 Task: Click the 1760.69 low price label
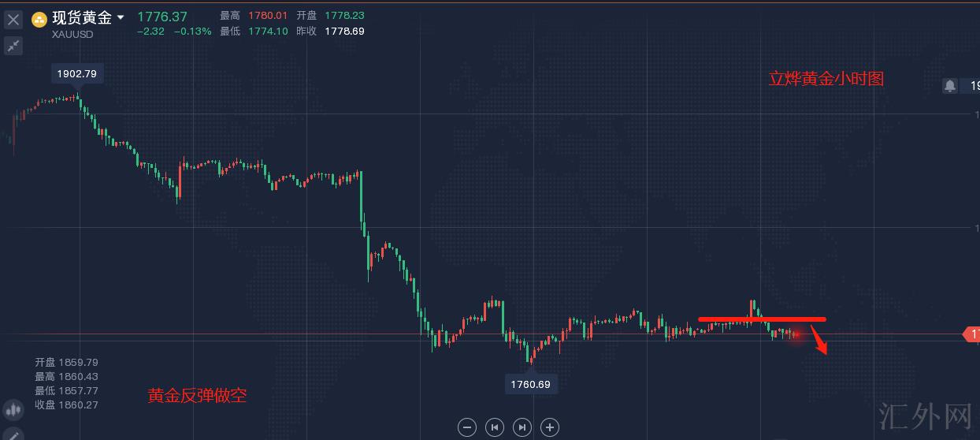[x=531, y=385]
